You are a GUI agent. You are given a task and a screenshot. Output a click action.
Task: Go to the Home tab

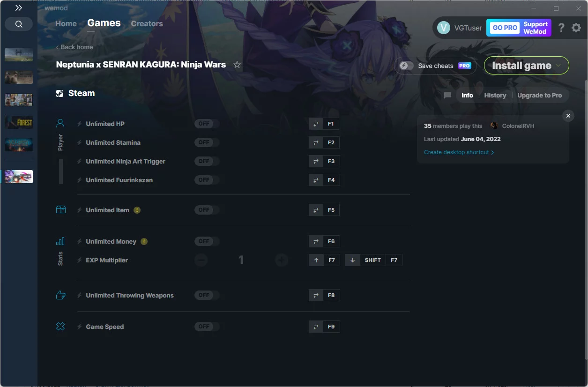(66, 23)
